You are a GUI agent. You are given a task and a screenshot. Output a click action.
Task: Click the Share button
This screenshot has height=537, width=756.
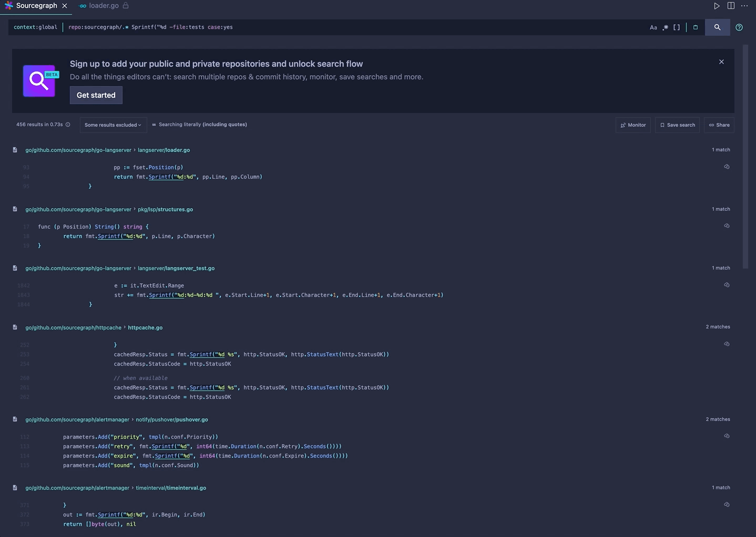click(719, 125)
